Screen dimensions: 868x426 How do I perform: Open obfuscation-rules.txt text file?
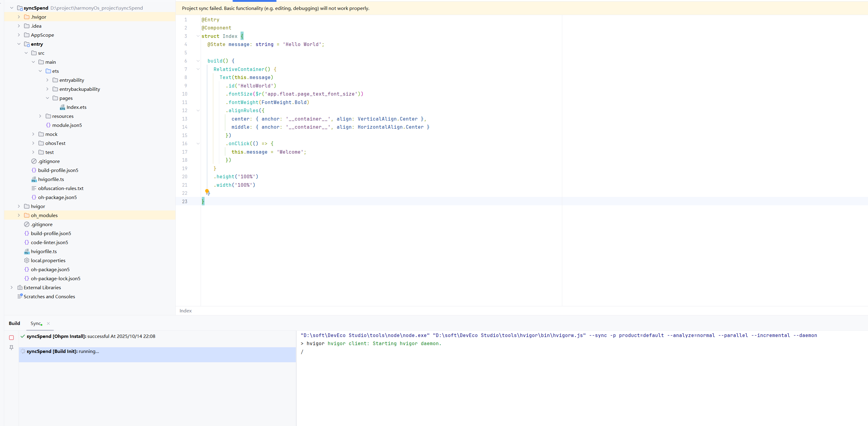[60, 188]
